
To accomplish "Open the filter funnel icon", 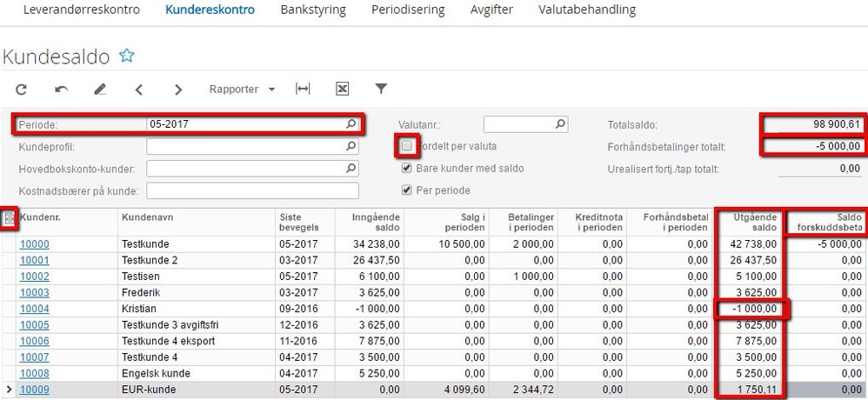I will pyautogui.click(x=381, y=89).
